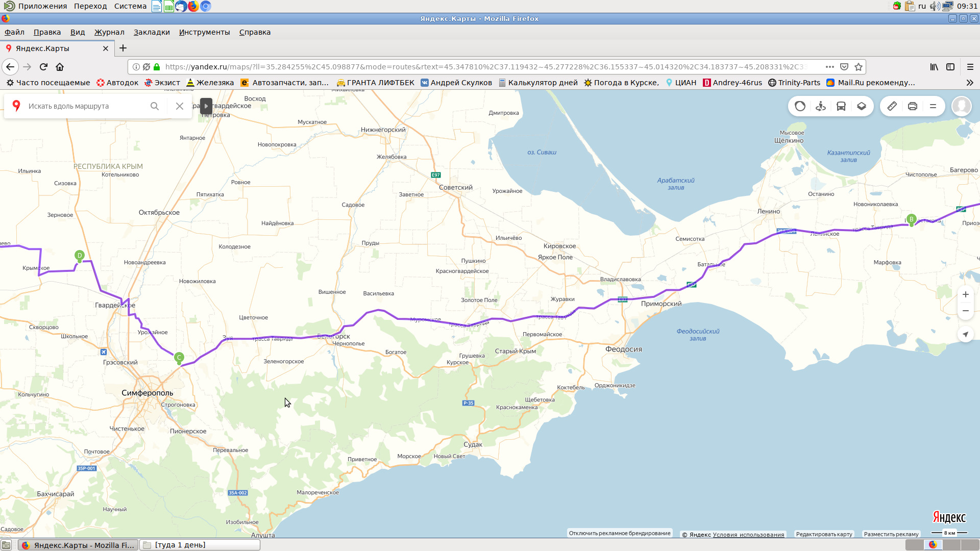This screenshot has width=980, height=551.
Task: Zoom out with the minus button
Action: (966, 311)
